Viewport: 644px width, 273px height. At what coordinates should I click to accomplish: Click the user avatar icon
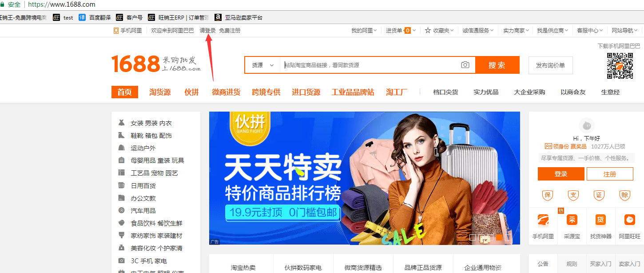(587, 125)
